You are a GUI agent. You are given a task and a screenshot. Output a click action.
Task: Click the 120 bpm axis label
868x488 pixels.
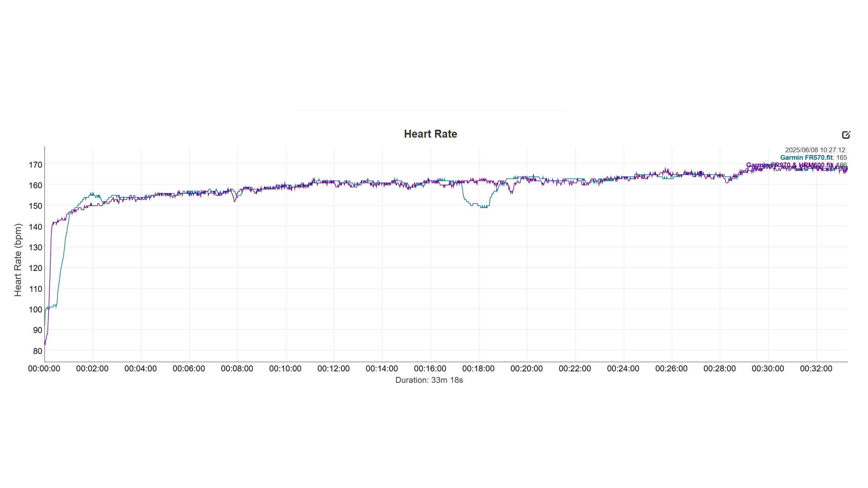(x=35, y=268)
